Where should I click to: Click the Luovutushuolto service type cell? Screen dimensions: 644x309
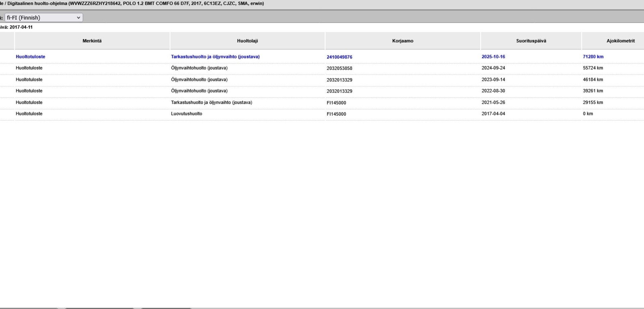click(x=186, y=114)
